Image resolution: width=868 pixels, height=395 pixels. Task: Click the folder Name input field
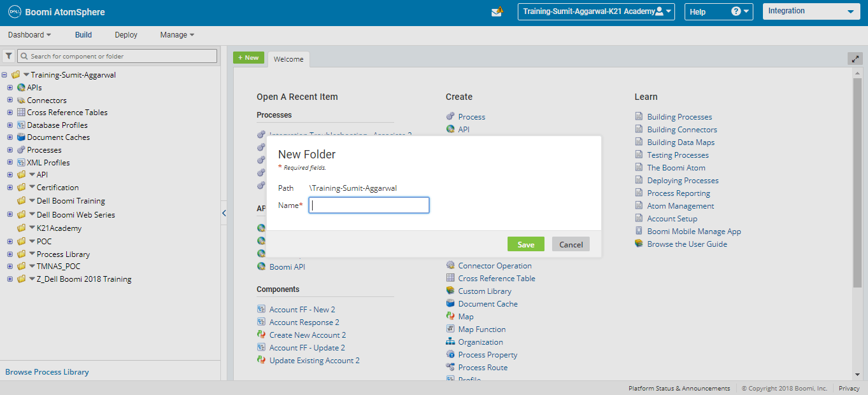[368, 205]
